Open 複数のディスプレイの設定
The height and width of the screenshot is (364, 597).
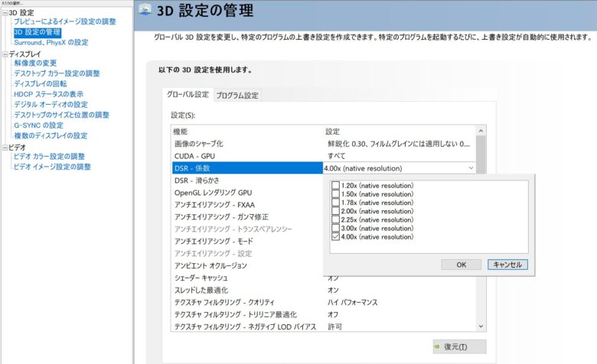(51, 136)
